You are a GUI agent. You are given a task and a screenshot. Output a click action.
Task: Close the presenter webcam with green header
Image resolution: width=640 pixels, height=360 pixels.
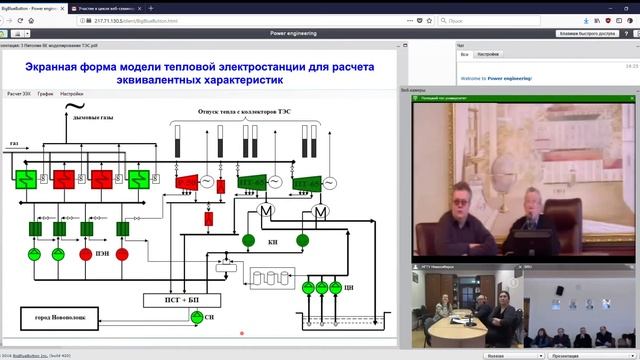tap(632, 98)
